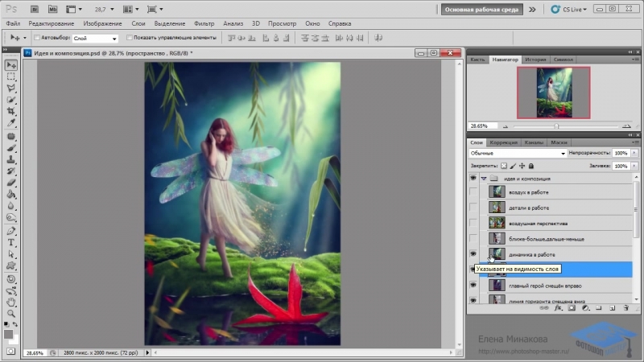Viewport: 644px width, 362px height.
Task: Add a layer mask
Action: [x=572, y=308]
